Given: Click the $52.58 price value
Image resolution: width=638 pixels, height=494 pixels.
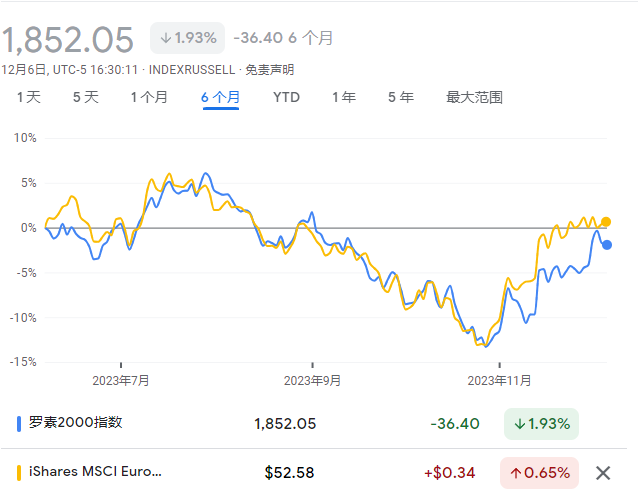Looking at the screenshot, I should [289, 472].
